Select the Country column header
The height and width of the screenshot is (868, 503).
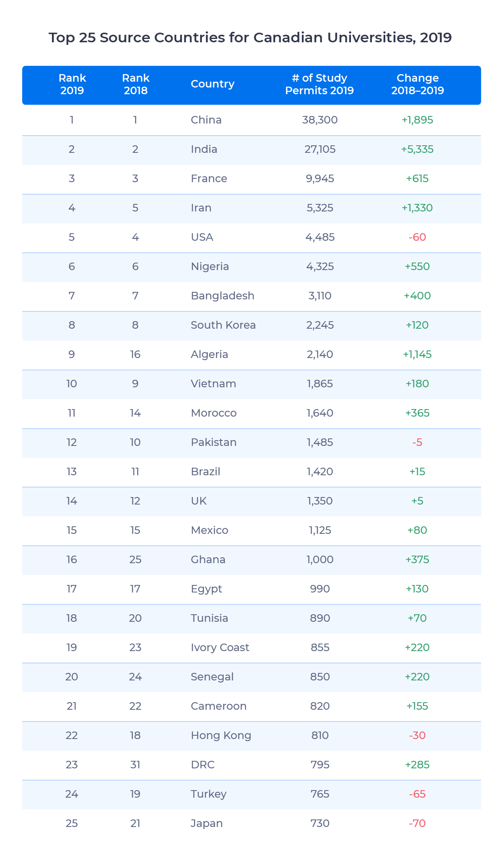[x=212, y=84]
